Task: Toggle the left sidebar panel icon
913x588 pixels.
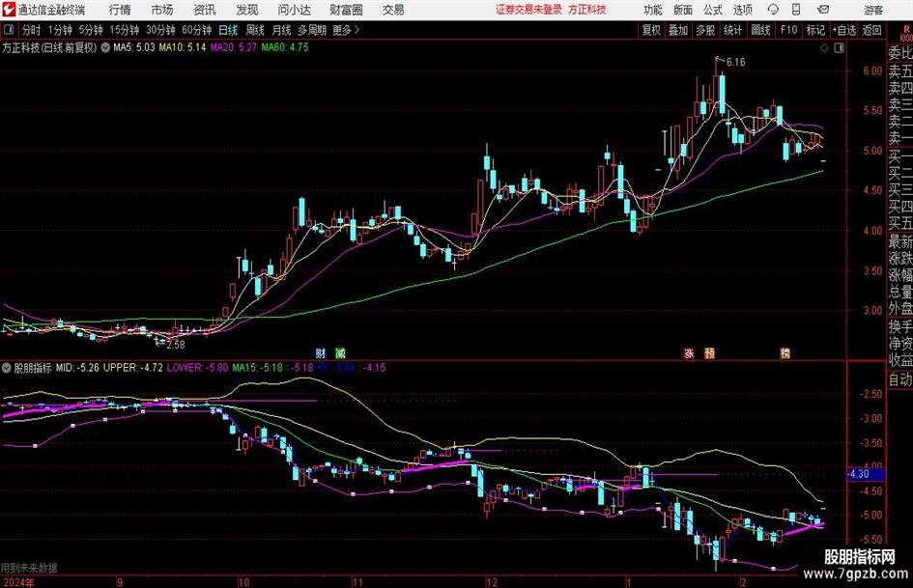Action: coord(8,30)
